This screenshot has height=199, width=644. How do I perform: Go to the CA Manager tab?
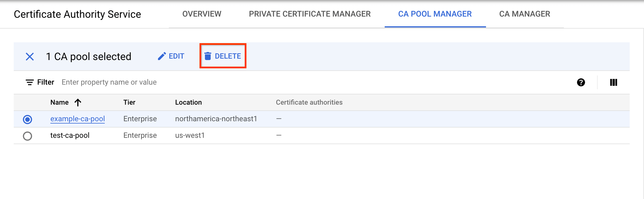coord(524,14)
